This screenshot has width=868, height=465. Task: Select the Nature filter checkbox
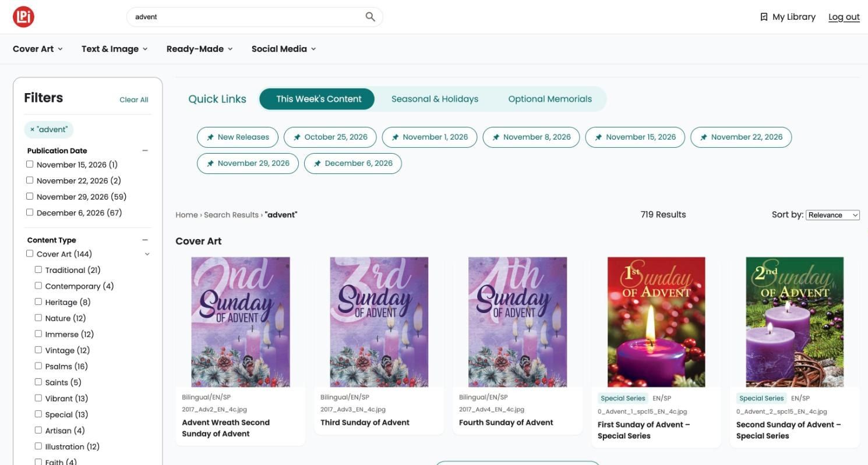tap(38, 318)
